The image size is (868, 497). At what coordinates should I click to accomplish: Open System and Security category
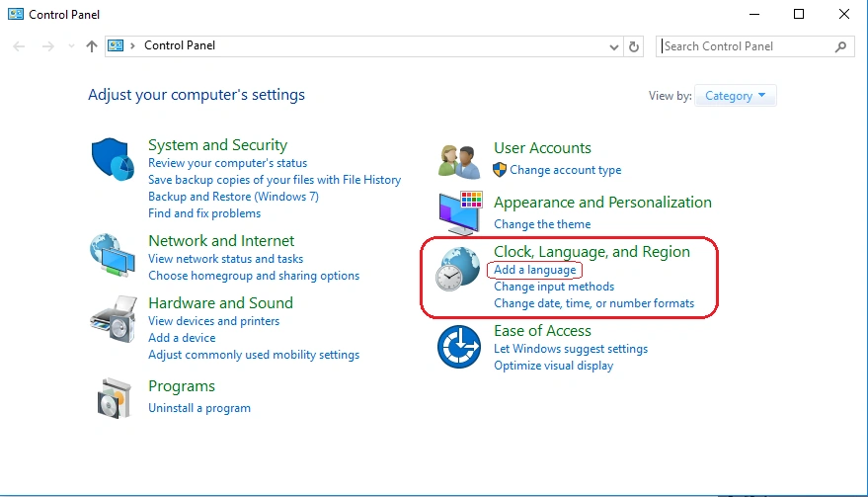tap(217, 144)
